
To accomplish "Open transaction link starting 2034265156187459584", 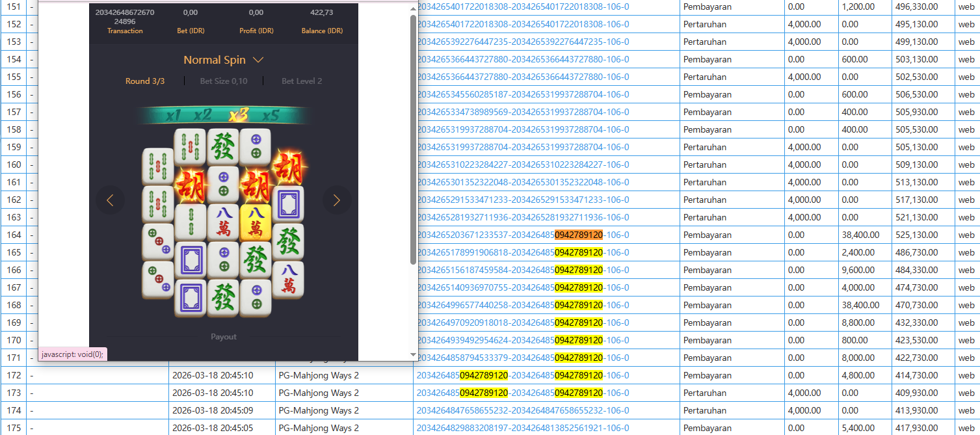I will tap(523, 270).
